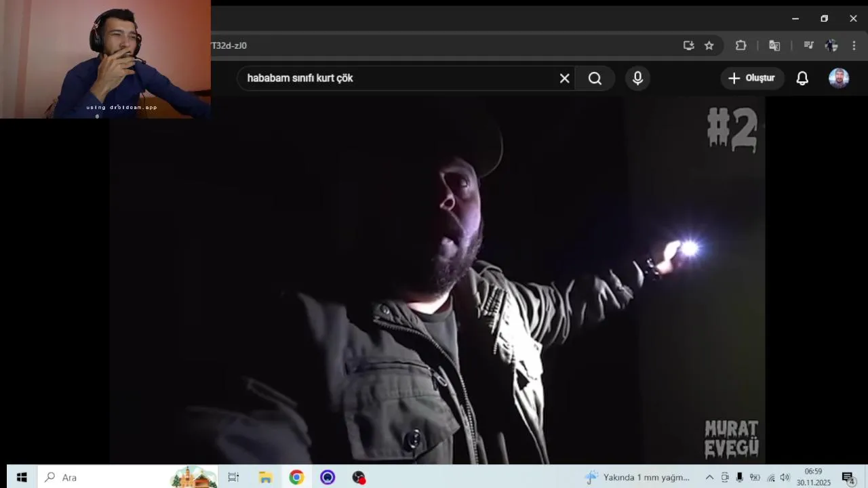This screenshot has height=488, width=868.
Task: Click the playing video frame
Action: pos(437,280)
